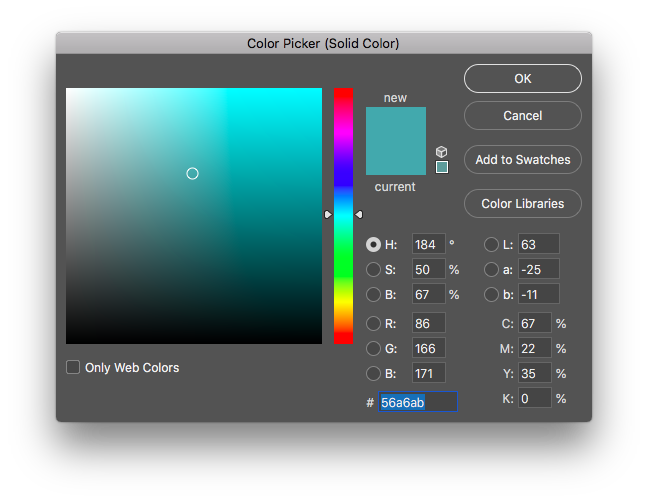Screen dimensions: 648x502
Task: Select the S saturation radio button
Action: click(x=373, y=270)
